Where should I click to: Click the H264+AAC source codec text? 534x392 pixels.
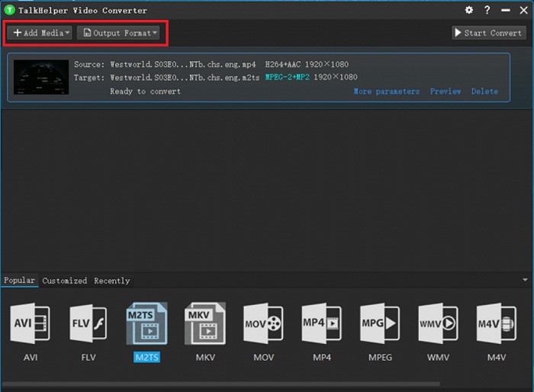(x=283, y=64)
